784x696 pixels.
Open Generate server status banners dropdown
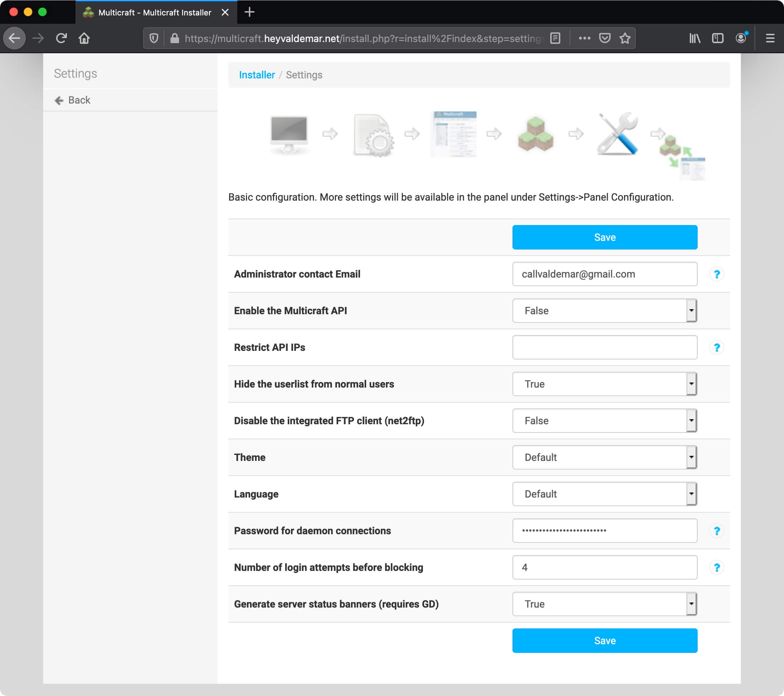(x=605, y=604)
